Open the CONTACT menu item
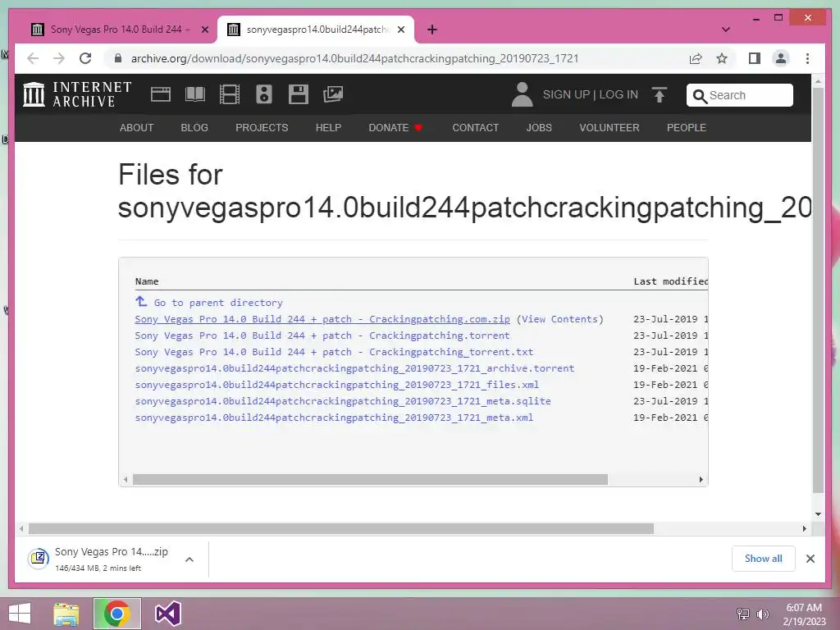 tap(475, 127)
